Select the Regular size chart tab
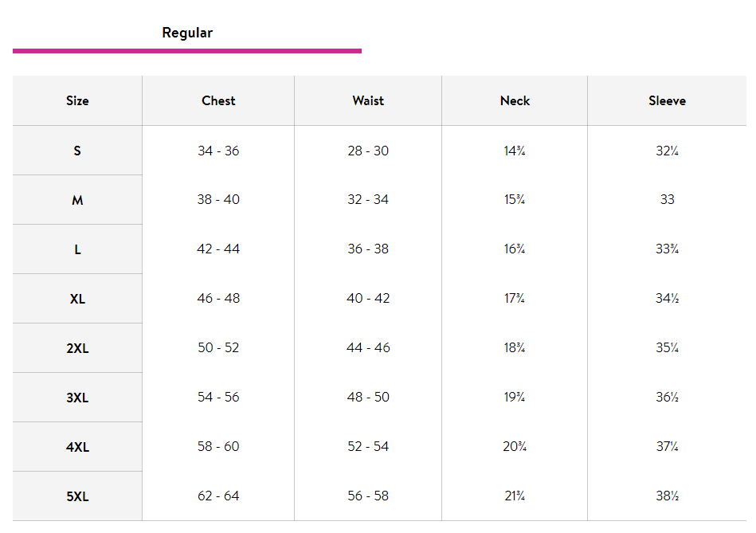Screen dimensions: 756x533 pos(187,33)
